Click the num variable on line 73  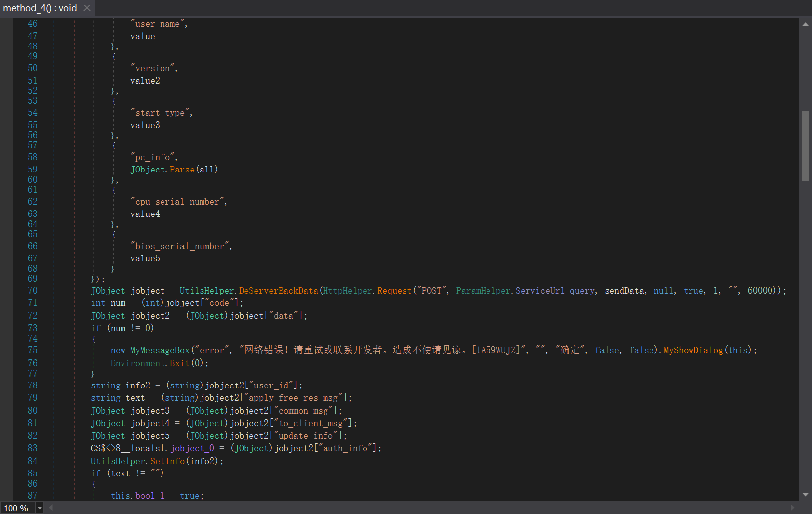[118, 328]
